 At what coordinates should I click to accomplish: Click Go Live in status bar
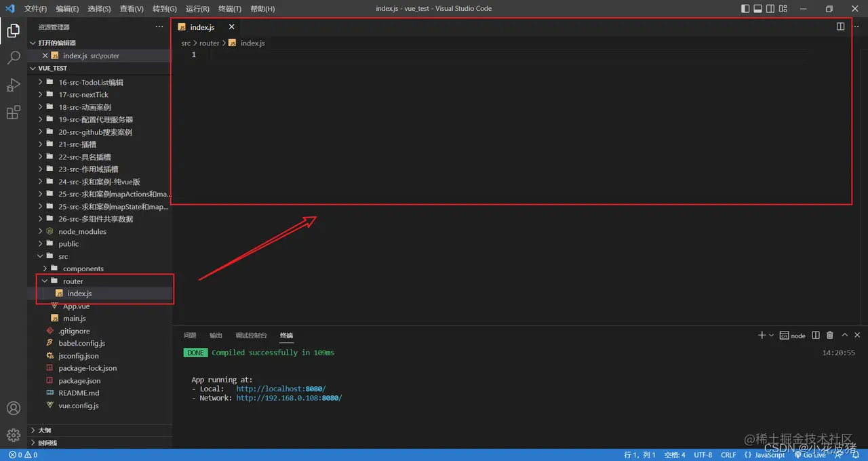point(810,455)
